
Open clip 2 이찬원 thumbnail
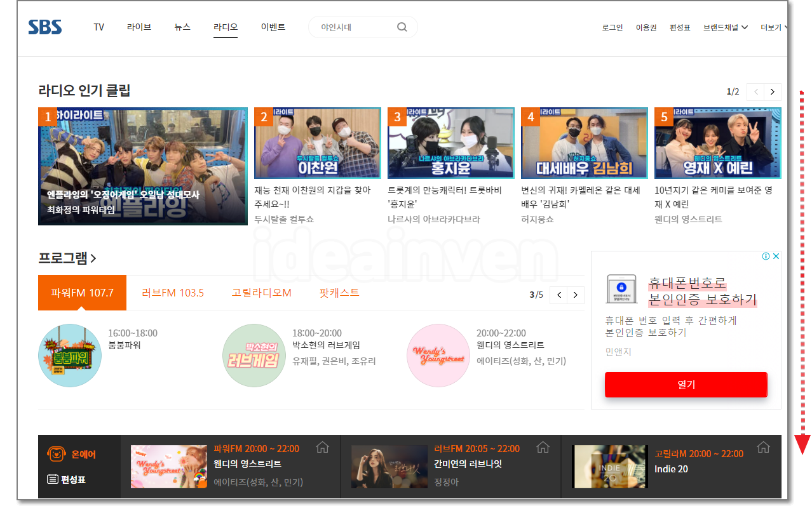click(318, 143)
